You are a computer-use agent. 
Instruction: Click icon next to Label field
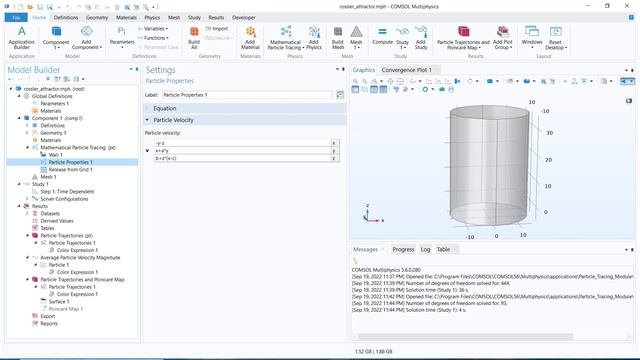[340, 95]
